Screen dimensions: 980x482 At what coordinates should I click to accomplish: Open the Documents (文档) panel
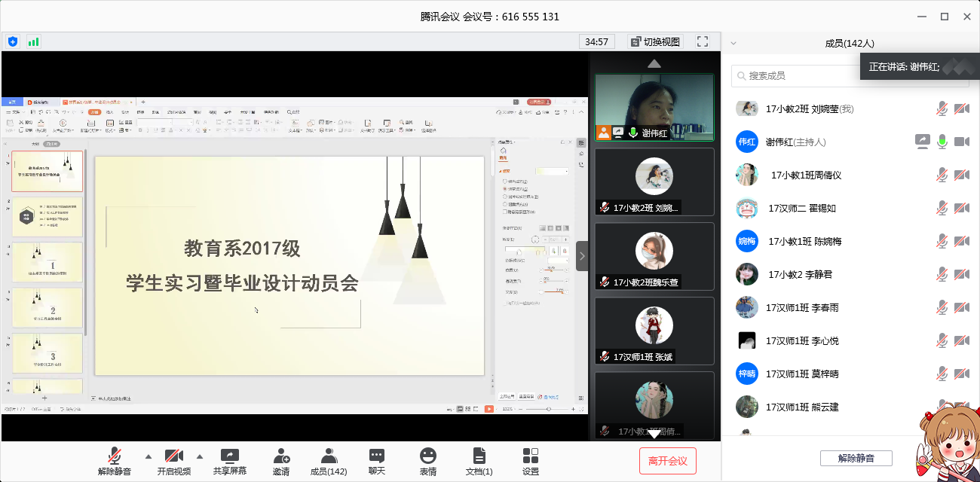479,462
